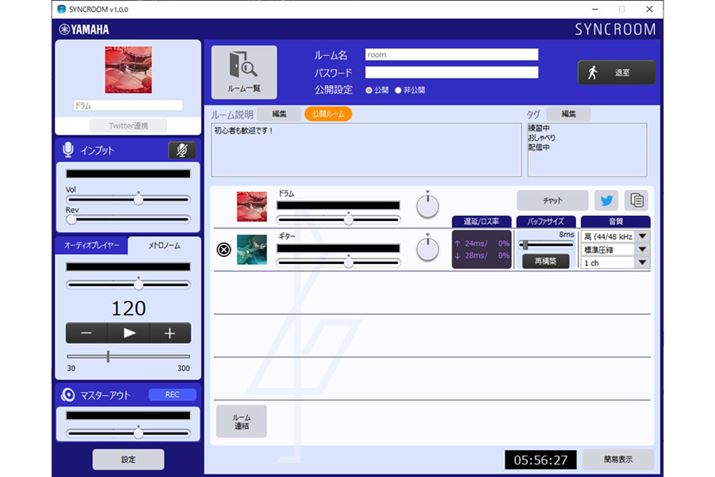The image size is (715, 477).
Task: Click the 簡易表示 simple view button
Action: 618,460
